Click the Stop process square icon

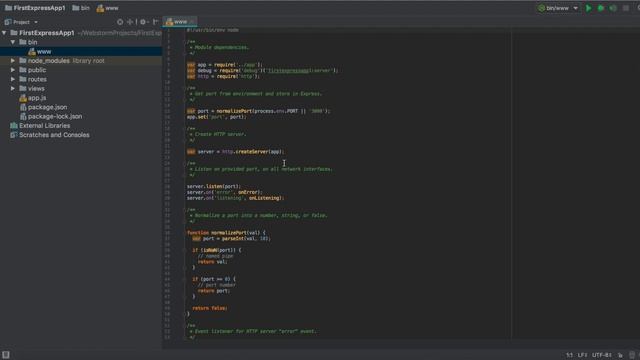(x=626, y=8)
